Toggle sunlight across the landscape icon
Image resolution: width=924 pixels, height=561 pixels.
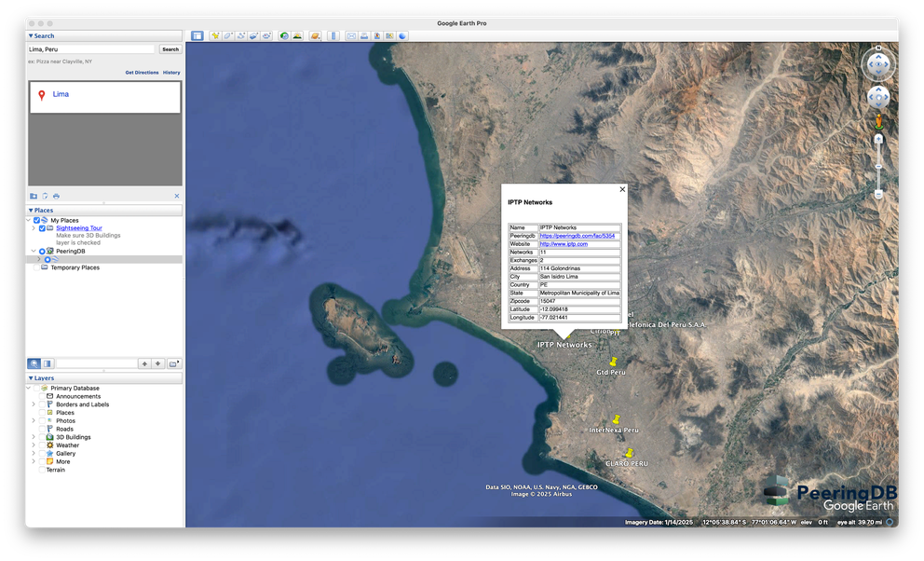[297, 36]
